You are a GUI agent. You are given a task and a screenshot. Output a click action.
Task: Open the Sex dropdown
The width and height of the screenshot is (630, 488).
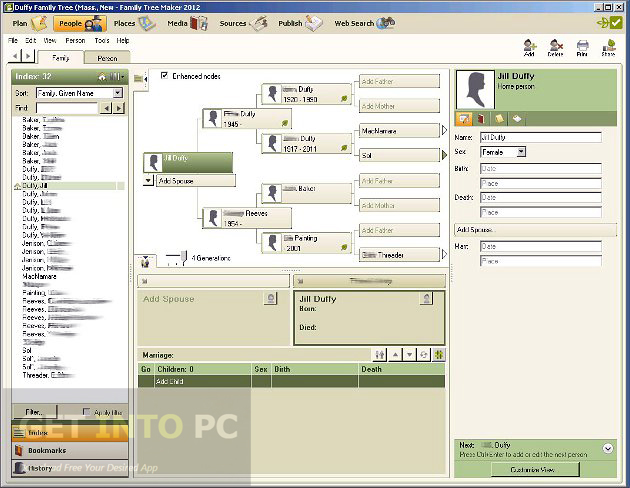[521, 151]
